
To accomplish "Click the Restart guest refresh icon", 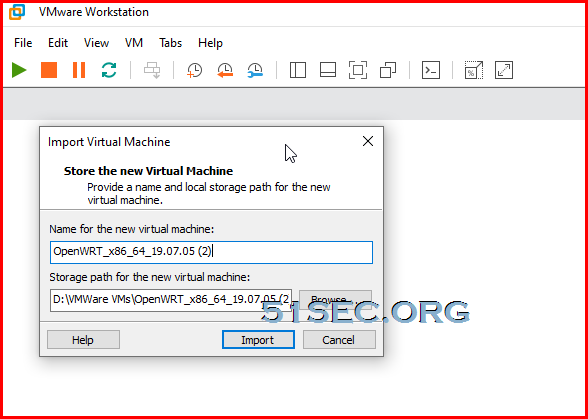I will (109, 70).
